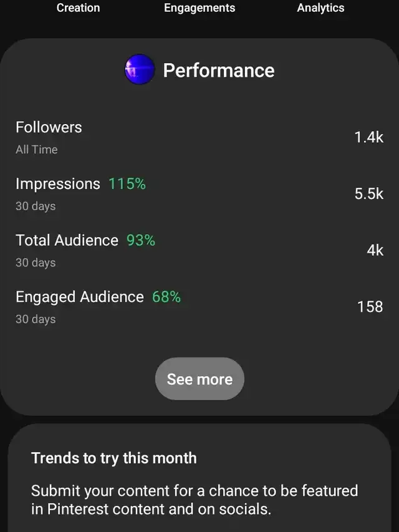Screen dimensions: 399x532
Task: Tap the 5.5k impressions value
Action: tap(369, 194)
